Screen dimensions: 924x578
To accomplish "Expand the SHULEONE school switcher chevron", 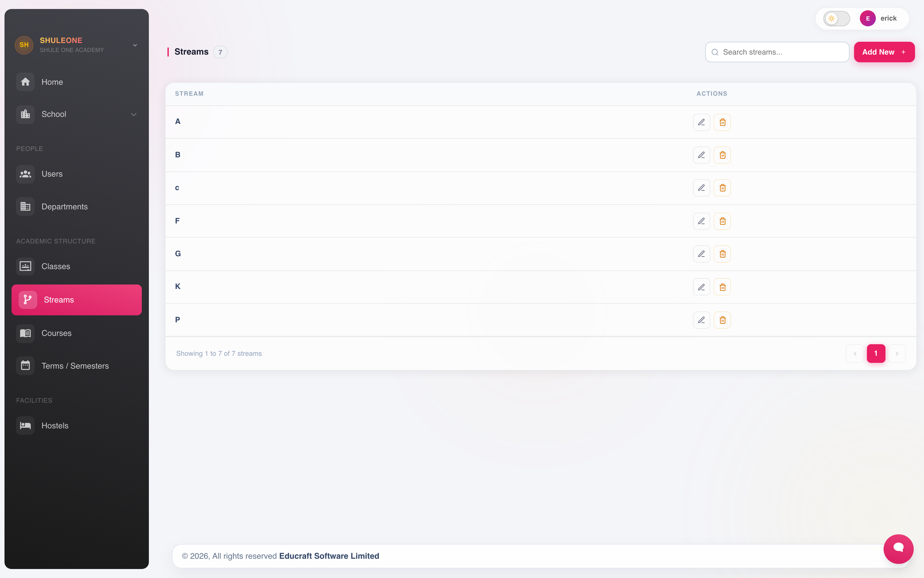I will [135, 45].
